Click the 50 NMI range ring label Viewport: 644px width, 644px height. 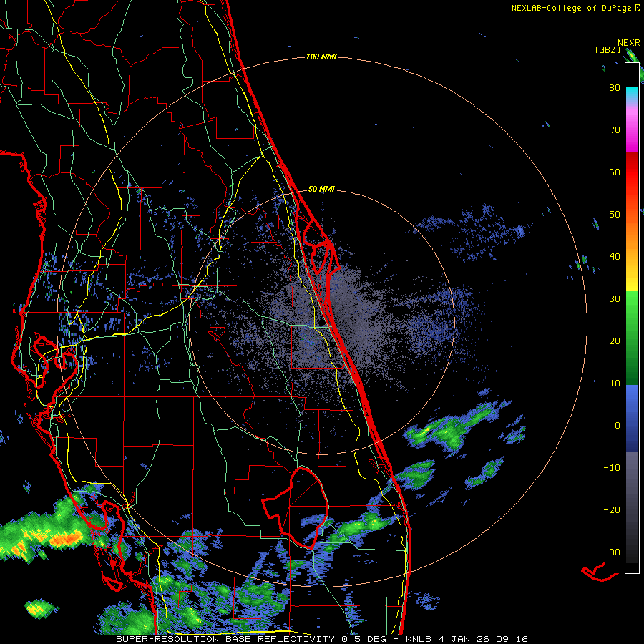point(321,190)
